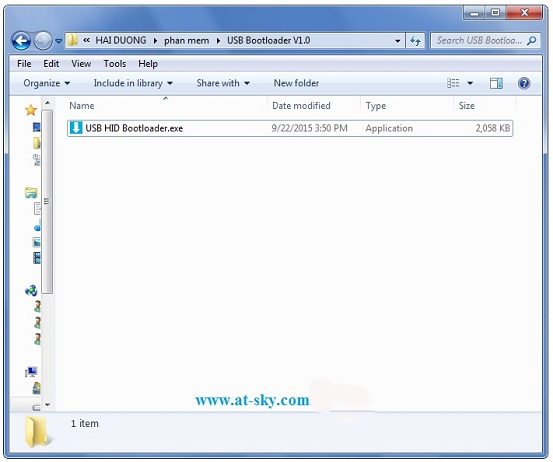This screenshot has height=462, width=553.
Task: Open the Tools menu
Action: tap(115, 64)
